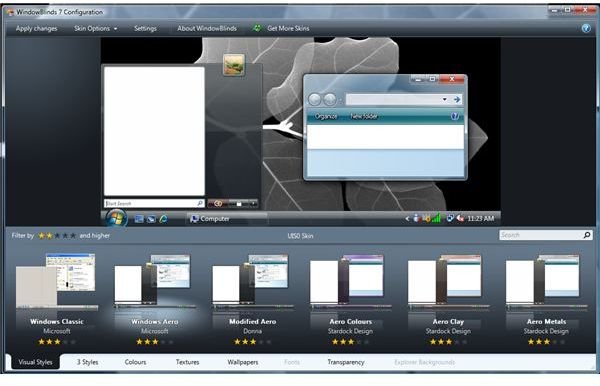The image size is (600, 386).
Task: Click the Internet Explorer quick launch icon in preview
Action: click(x=163, y=219)
